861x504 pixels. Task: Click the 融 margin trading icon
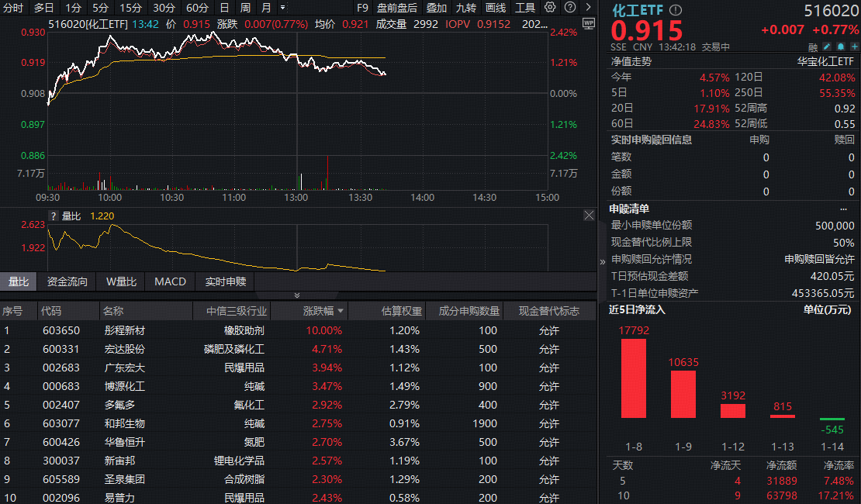click(813, 47)
